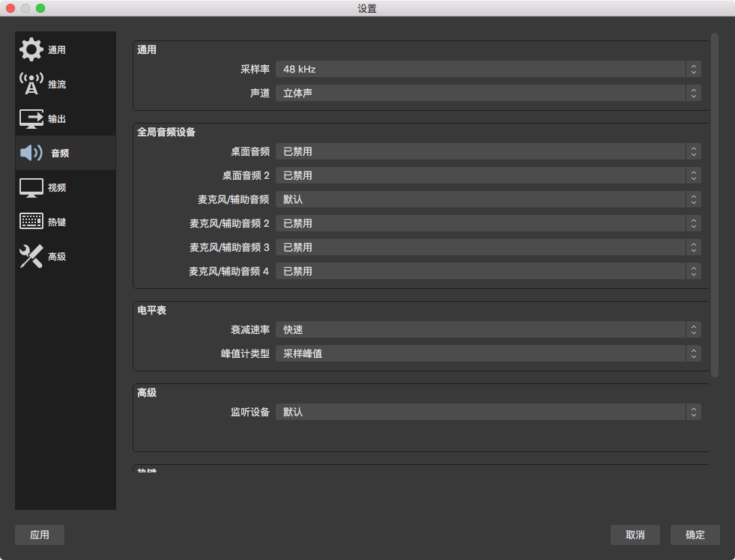Select the 视频 label in sidebar

tap(57, 188)
